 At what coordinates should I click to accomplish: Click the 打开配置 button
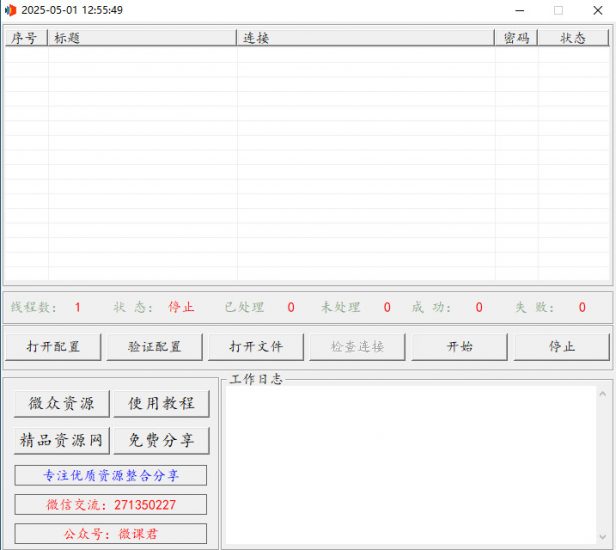click(x=53, y=347)
